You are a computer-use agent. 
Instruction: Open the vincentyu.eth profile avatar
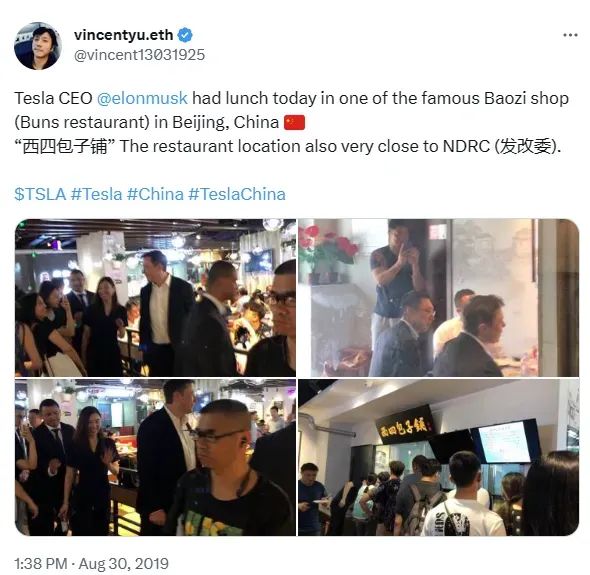click(x=38, y=46)
